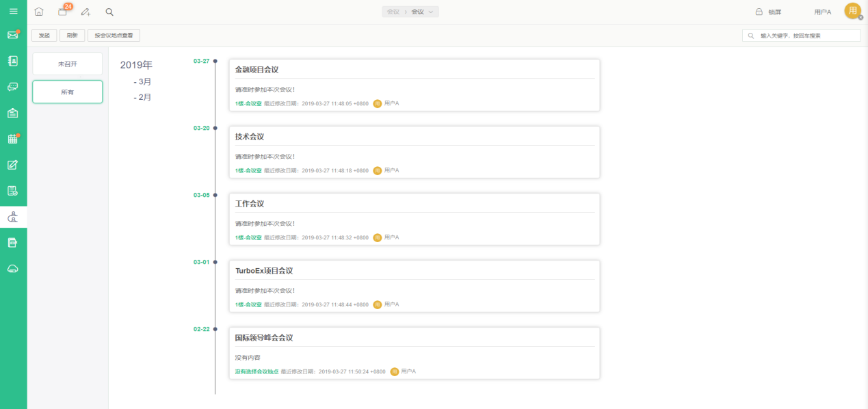Expand the 3月 entry under 2019年
Image resolution: width=868 pixels, height=409 pixels.
click(142, 81)
